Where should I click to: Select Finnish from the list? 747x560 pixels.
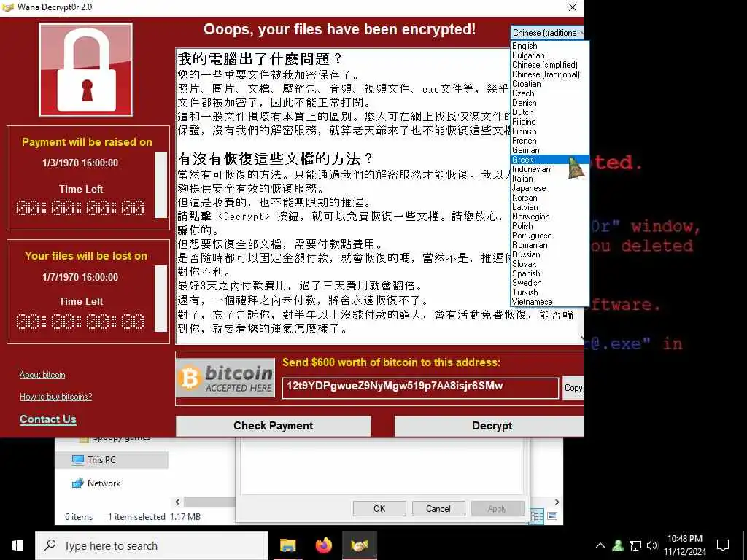pos(550,131)
